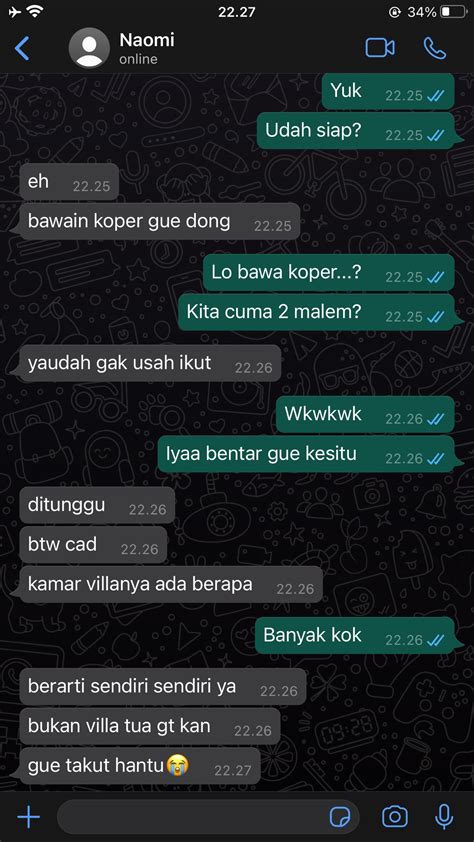Screen dimensions: 474x842
Task: Tap the message text input field
Action: [x=208, y=817]
